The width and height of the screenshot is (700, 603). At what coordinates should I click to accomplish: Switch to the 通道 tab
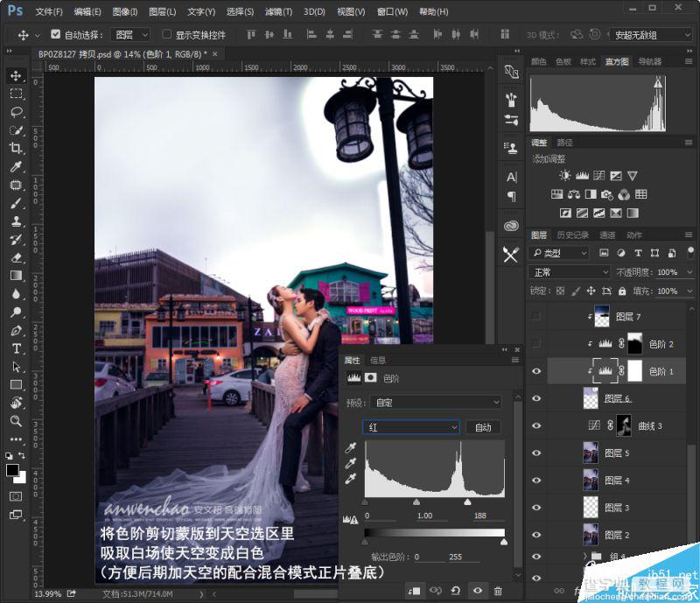(x=607, y=235)
